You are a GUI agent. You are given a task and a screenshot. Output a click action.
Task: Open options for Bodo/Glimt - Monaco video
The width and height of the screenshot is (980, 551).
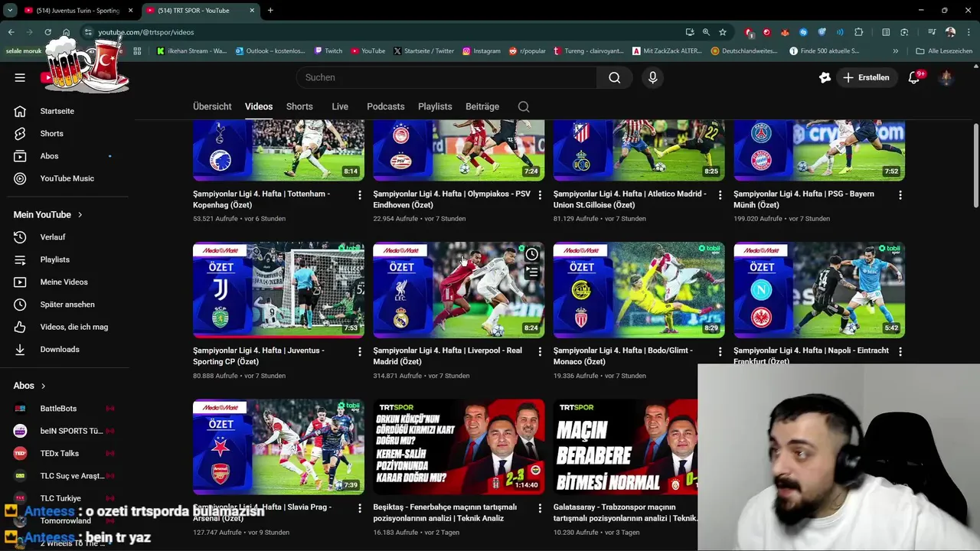[x=720, y=352]
